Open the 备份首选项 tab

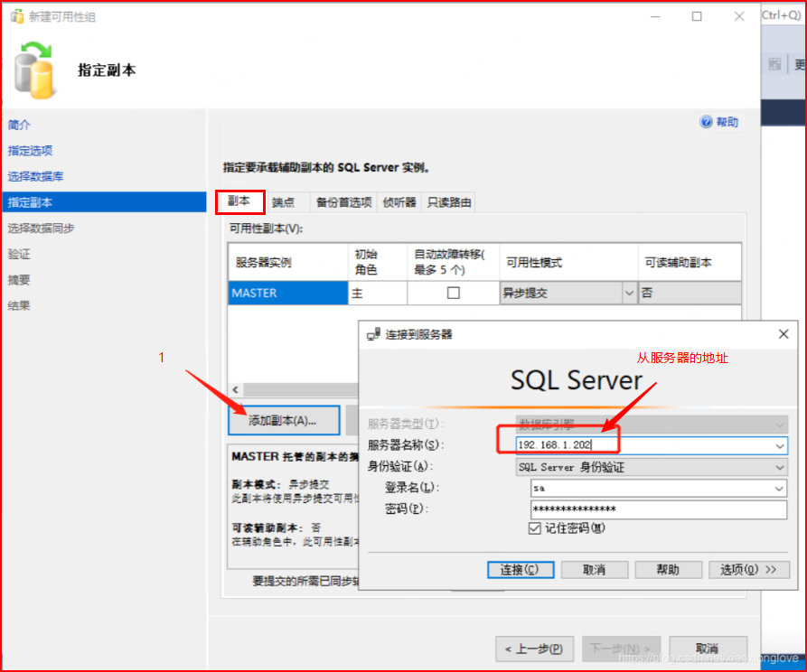coord(343,202)
